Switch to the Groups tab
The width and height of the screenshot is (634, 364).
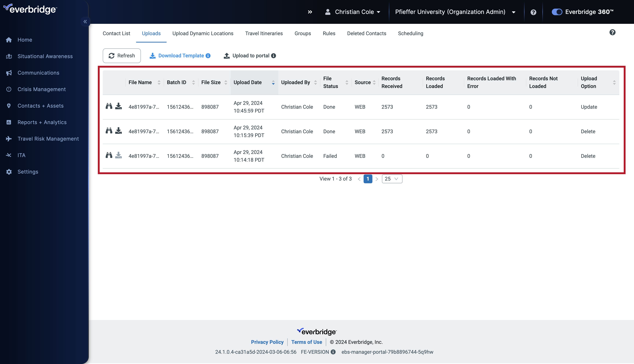click(x=302, y=33)
